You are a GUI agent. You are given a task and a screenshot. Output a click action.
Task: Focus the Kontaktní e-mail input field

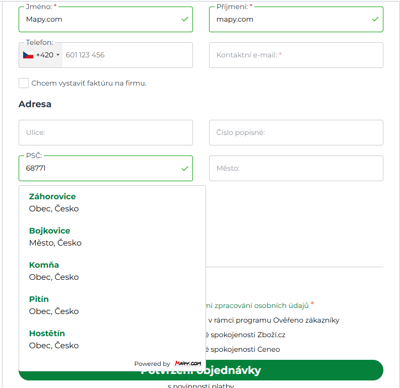(x=296, y=55)
